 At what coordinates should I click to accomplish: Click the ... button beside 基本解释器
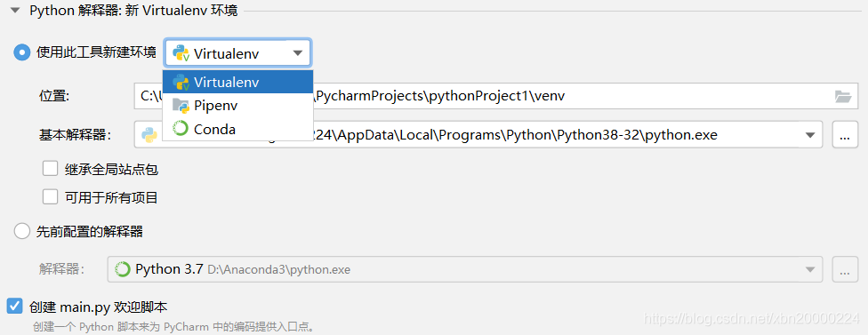[845, 135]
